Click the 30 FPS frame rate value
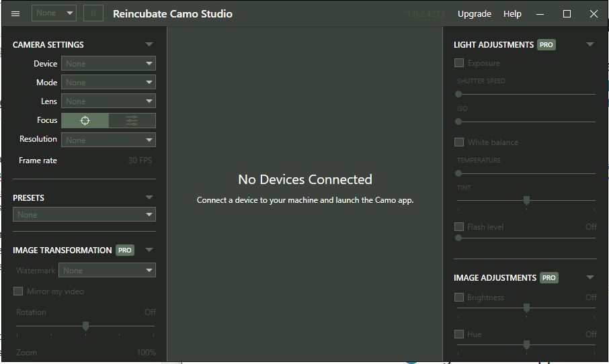609x364 pixels. point(140,161)
